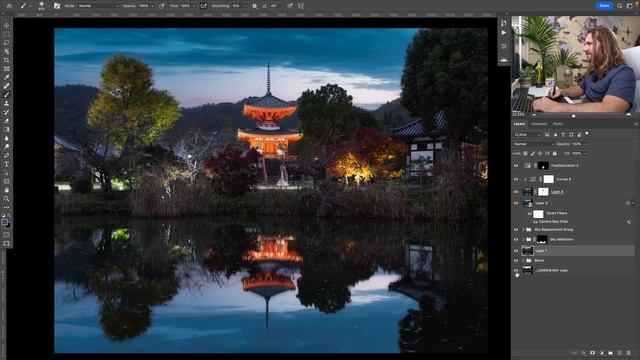Expand the Blend group
The width and height of the screenshot is (640, 360).
point(523,260)
